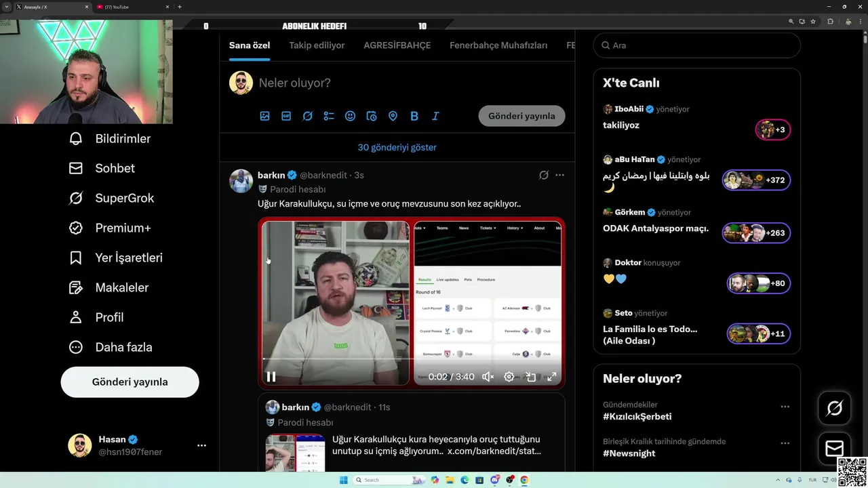868x488 pixels.
Task: Unmute the video sound
Action: click(x=488, y=377)
